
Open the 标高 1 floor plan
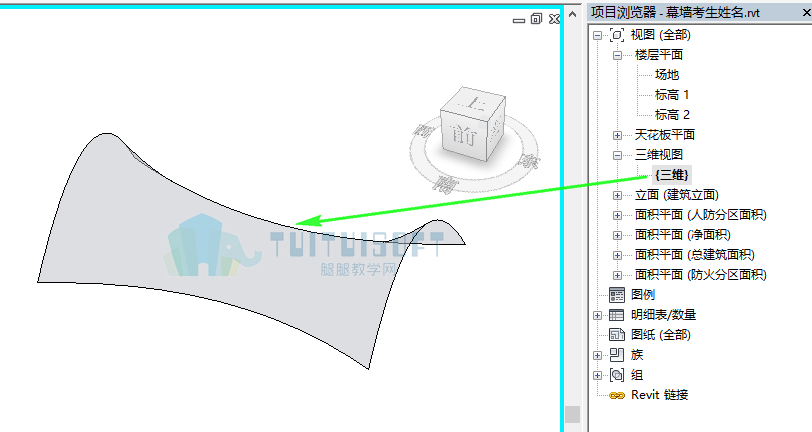coord(672,95)
